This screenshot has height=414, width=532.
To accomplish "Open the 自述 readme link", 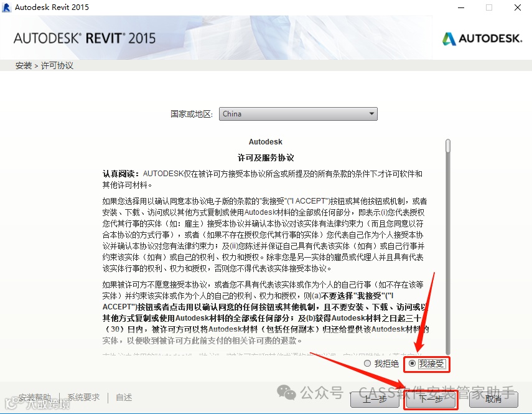I will click(x=124, y=397).
